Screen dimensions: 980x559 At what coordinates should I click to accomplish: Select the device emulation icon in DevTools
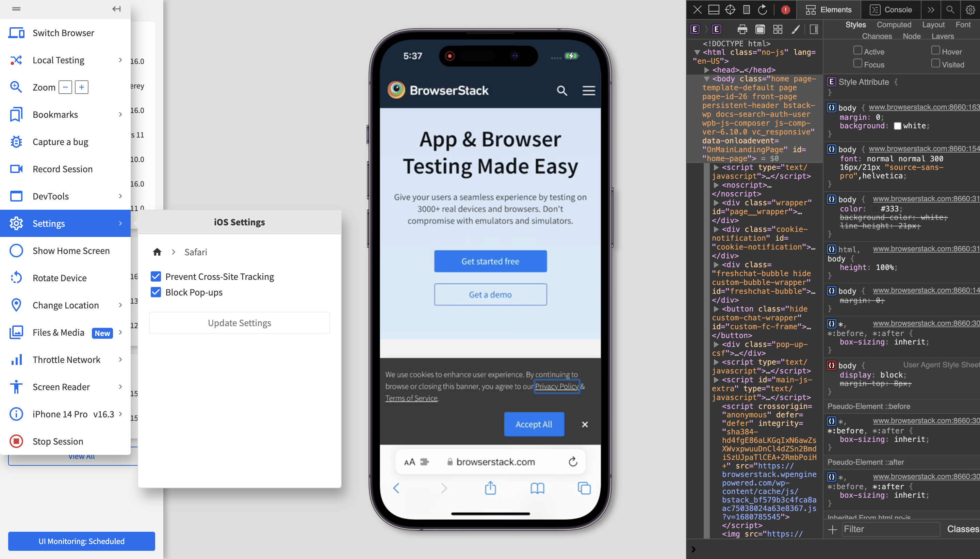click(x=747, y=10)
